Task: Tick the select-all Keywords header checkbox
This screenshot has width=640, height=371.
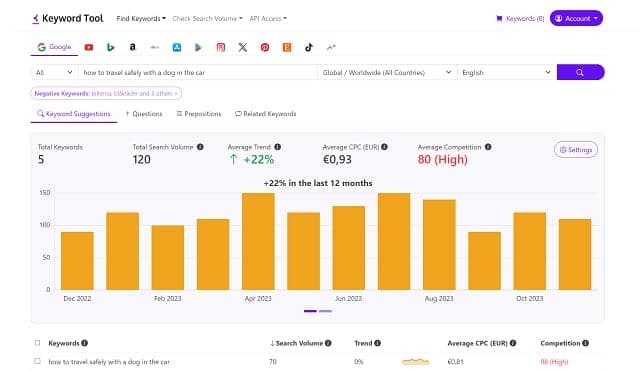Action: tap(38, 343)
